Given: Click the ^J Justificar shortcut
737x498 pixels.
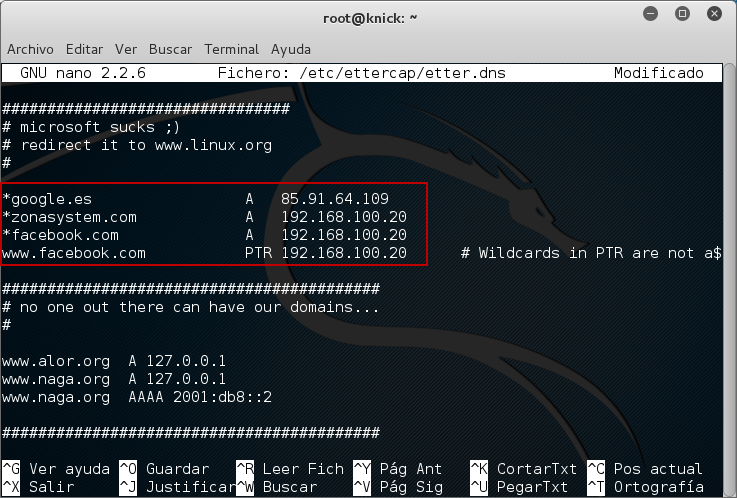Looking at the screenshot, I should (178, 487).
